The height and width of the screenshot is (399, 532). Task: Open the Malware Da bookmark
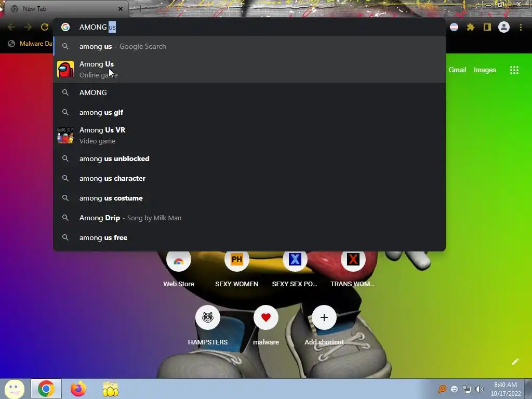(x=30, y=44)
